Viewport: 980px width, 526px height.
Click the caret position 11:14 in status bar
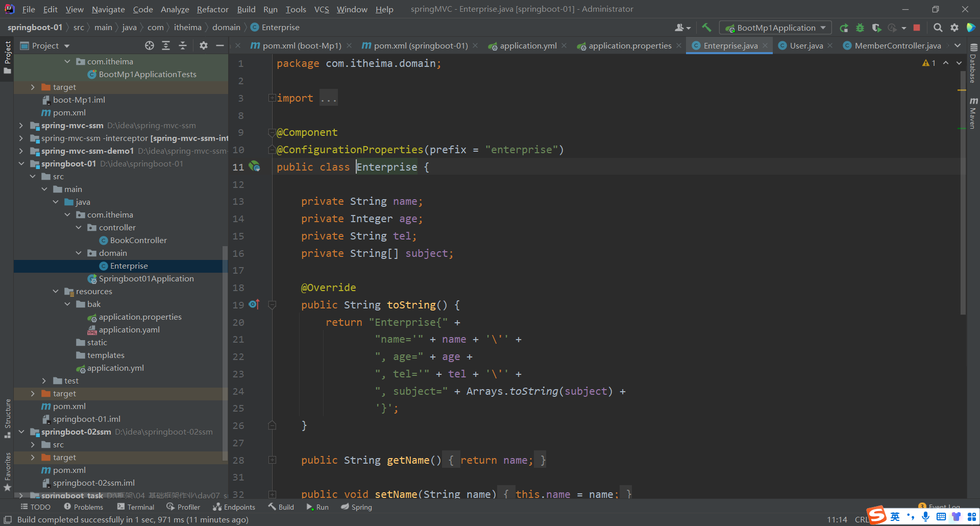[837, 519]
